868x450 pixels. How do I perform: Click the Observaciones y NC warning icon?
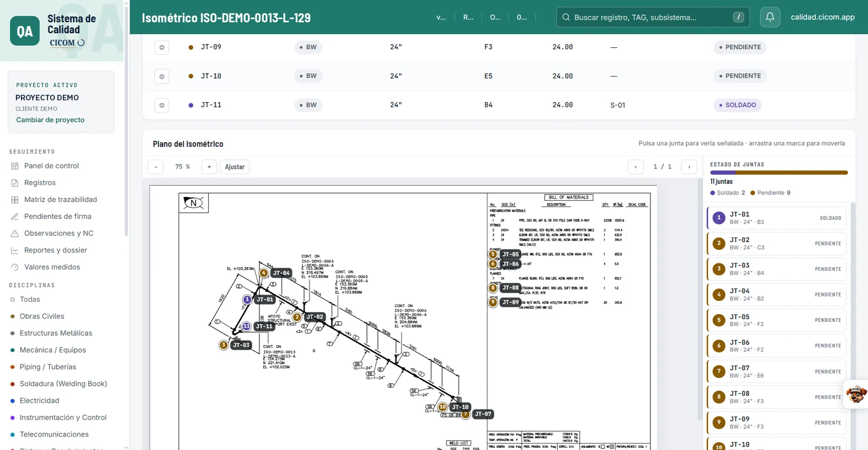15,233
